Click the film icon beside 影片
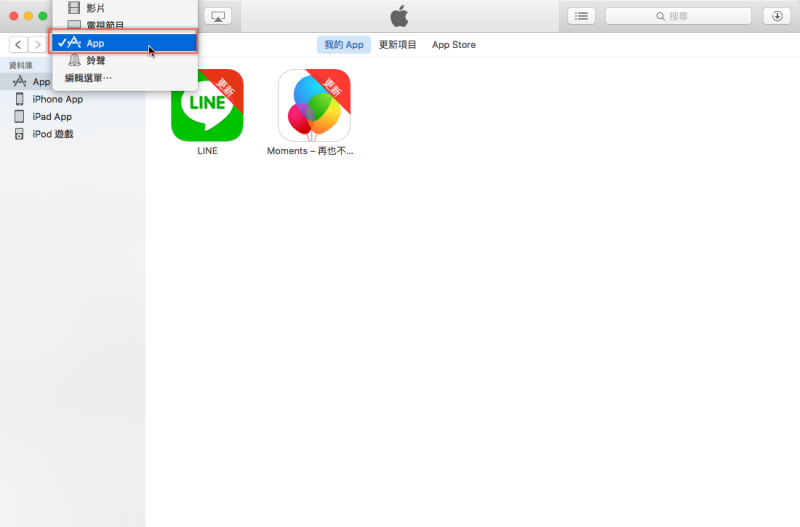The height and width of the screenshot is (527, 800). (74, 7)
